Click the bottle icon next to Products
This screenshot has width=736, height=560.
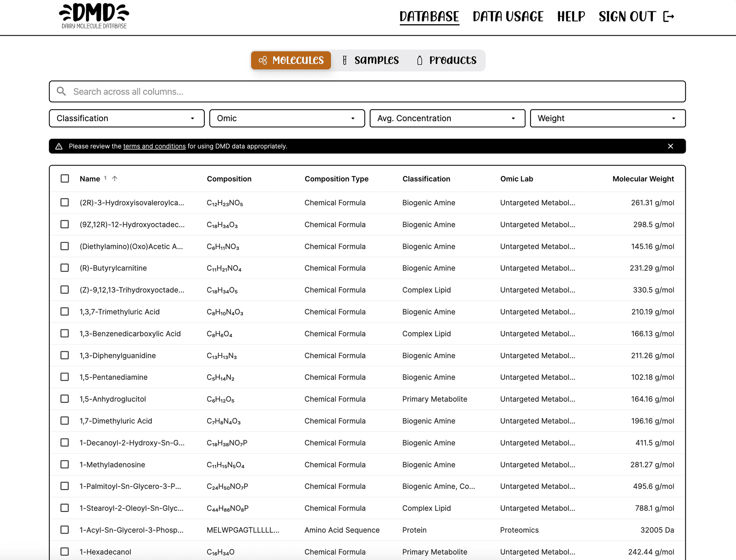click(419, 60)
